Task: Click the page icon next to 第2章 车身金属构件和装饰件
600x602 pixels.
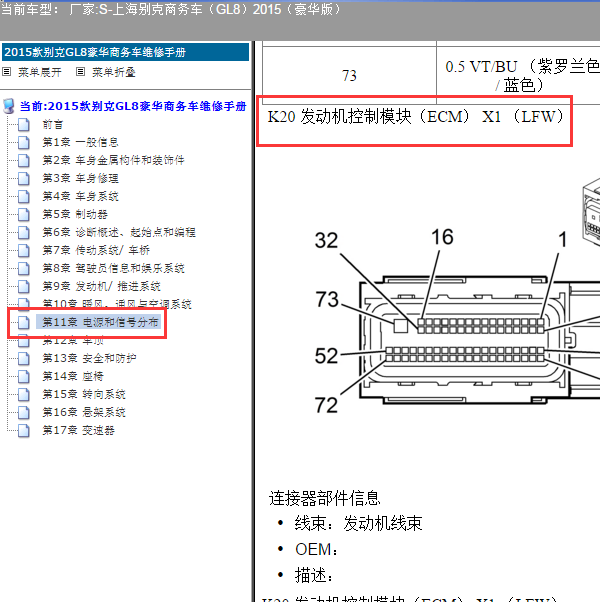Action: coord(24,160)
